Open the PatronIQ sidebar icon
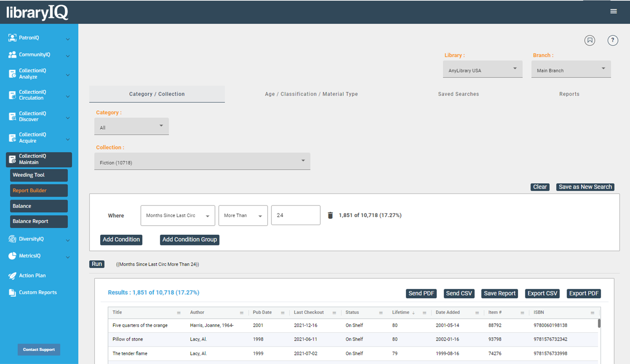 [x=13, y=38]
